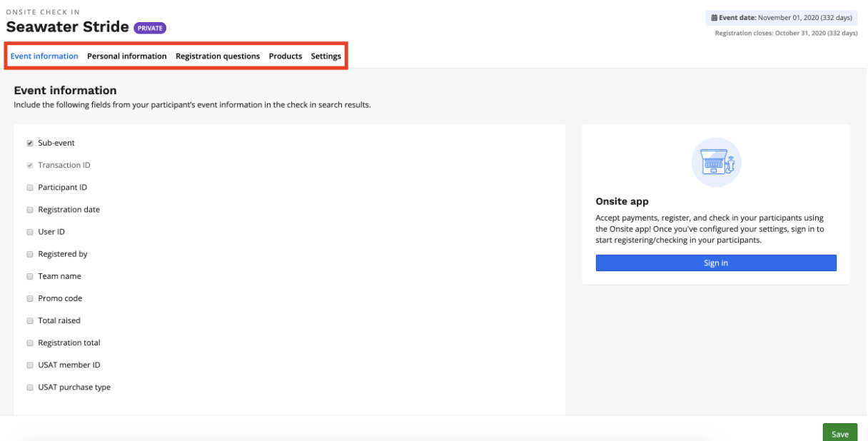Image resolution: width=868 pixels, height=441 pixels.
Task: Enable the Registration total checkbox
Action: pos(30,343)
